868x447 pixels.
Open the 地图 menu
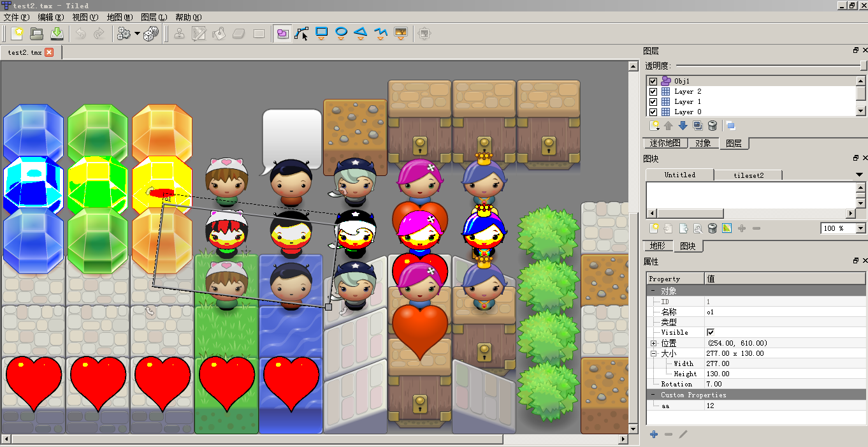119,17
